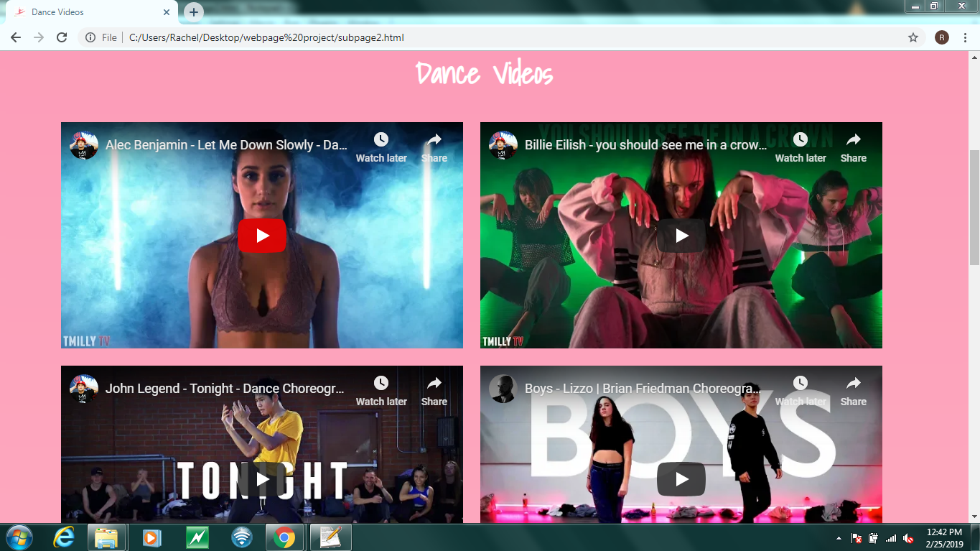Open the notepad editor taskbar icon
This screenshot has width=980, height=551.
330,537
